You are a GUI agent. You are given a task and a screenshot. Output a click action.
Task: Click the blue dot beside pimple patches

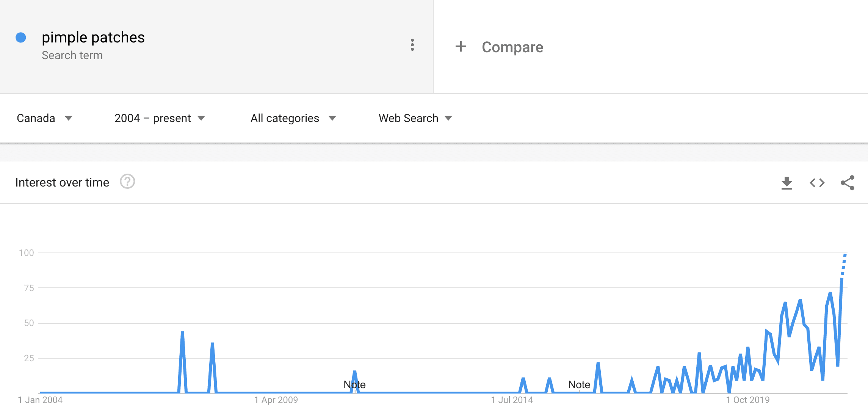(21, 38)
